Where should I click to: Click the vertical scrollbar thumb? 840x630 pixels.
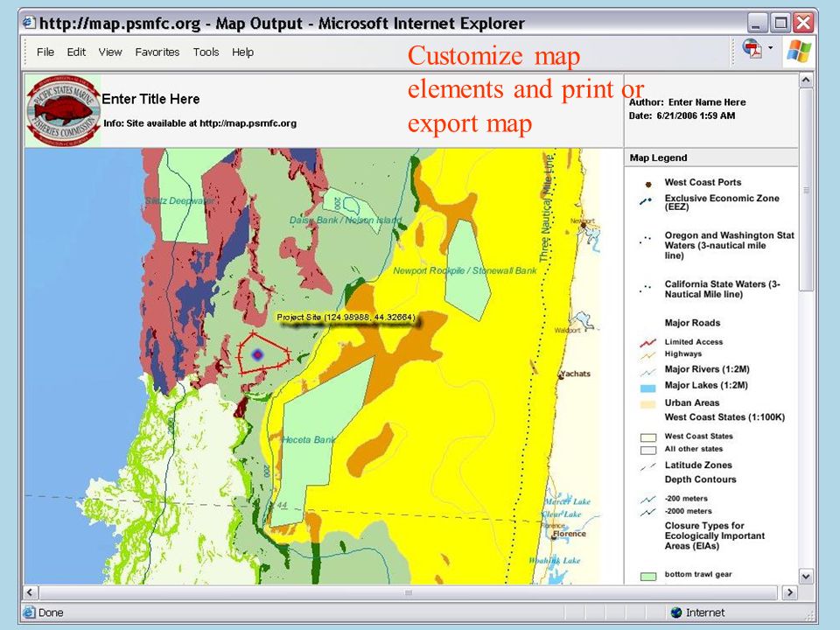pyautogui.click(x=806, y=190)
